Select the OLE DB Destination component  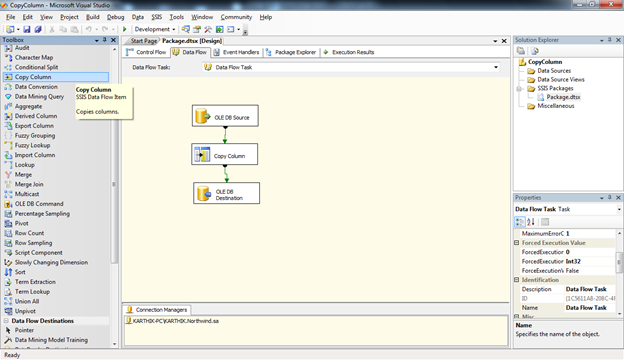point(226,193)
